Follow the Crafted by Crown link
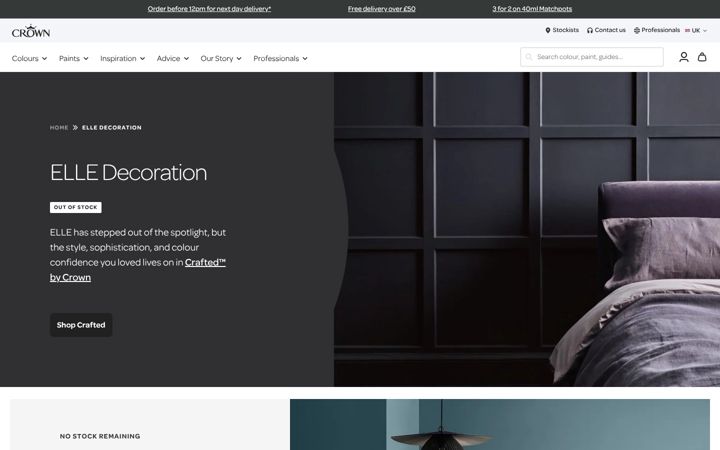 click(205, 262)
